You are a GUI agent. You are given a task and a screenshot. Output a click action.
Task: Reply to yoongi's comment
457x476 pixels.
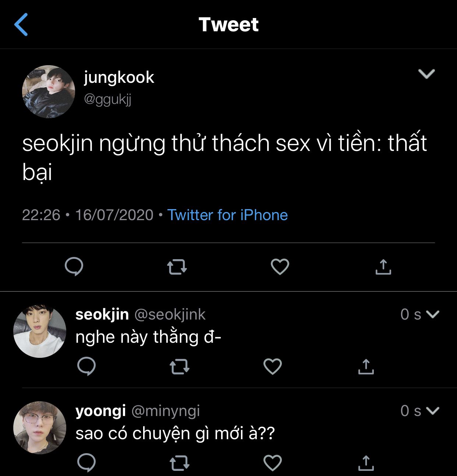(x=86, y=463)
